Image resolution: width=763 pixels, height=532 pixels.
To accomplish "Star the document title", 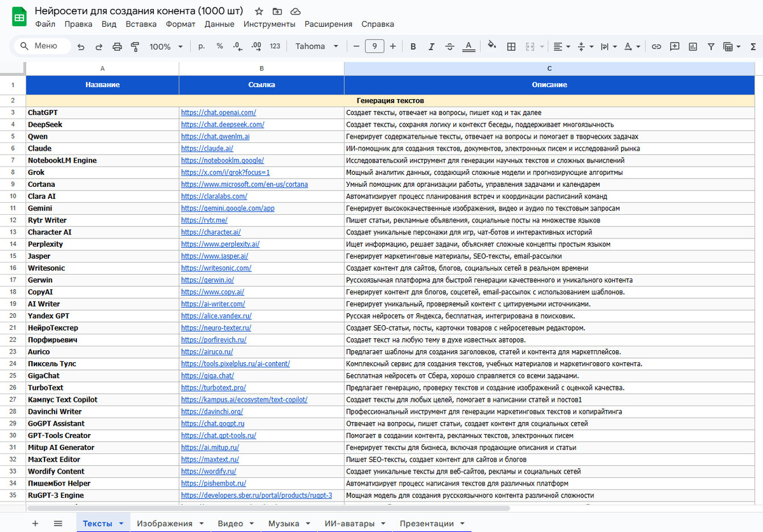I will pos(259,11).
